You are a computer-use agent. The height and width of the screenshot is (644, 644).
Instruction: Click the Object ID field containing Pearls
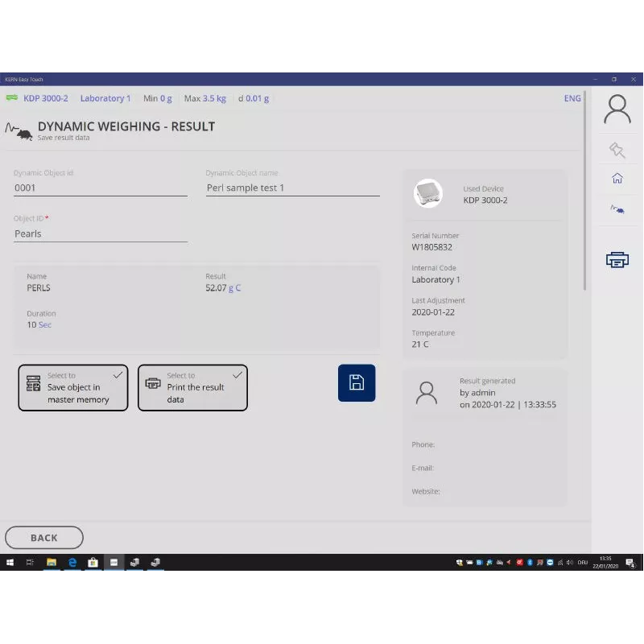tap(101, 233)
